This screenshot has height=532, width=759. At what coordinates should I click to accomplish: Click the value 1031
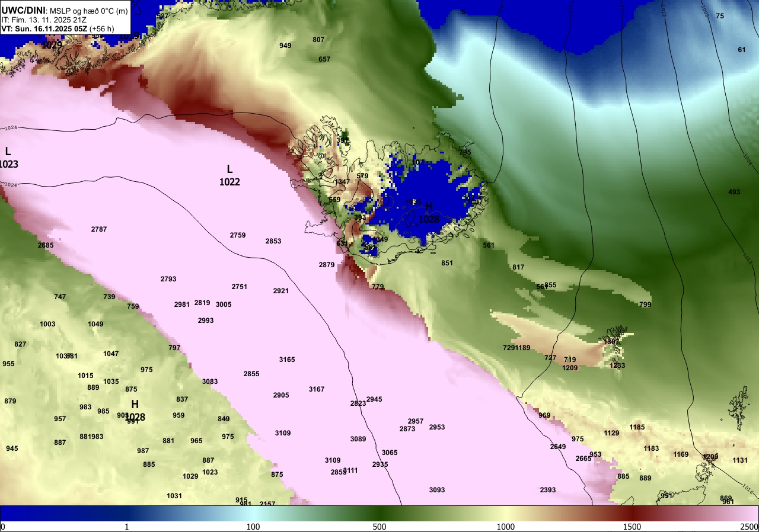click(174, 496)
